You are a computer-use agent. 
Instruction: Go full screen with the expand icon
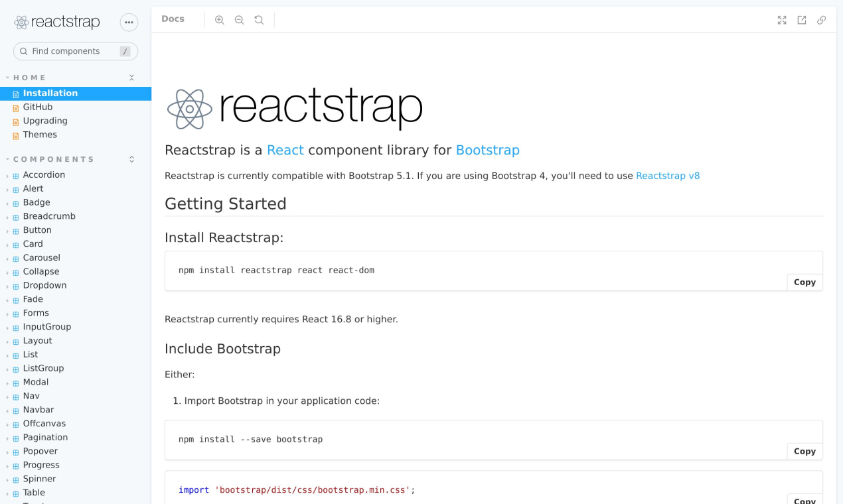point(782,20)
